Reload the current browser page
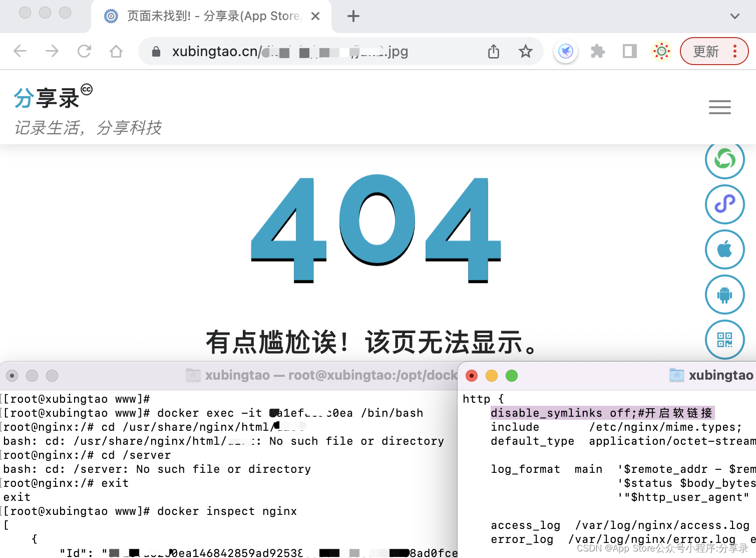The width and height of the screenshot is (756, 558). pyautogui.click(x=84, y=51)
